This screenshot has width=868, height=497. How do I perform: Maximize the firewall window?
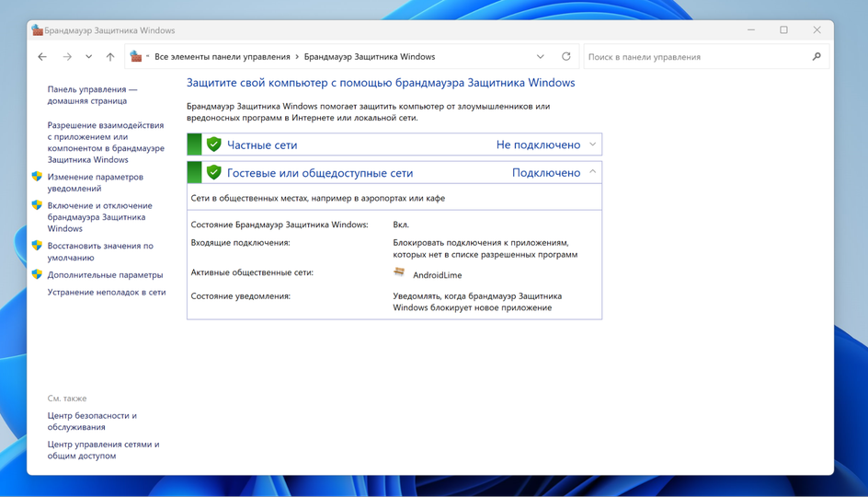[783, 30]
